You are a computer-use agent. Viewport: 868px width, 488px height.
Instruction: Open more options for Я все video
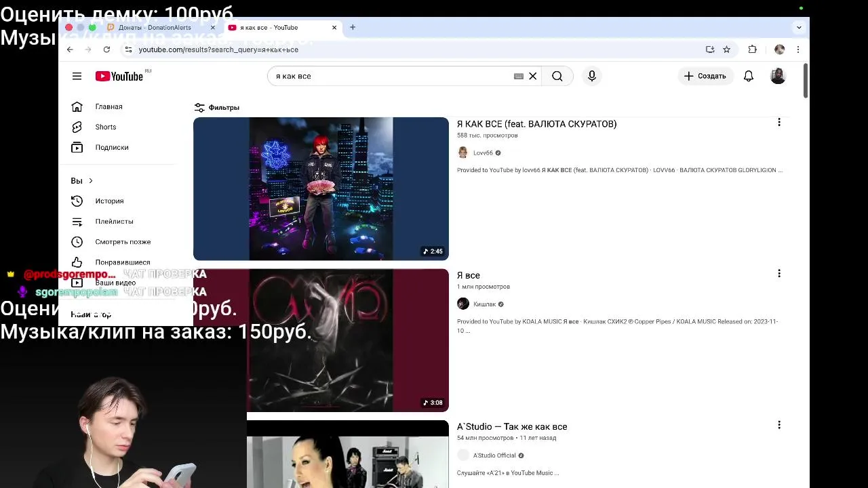tap(779, 273)
